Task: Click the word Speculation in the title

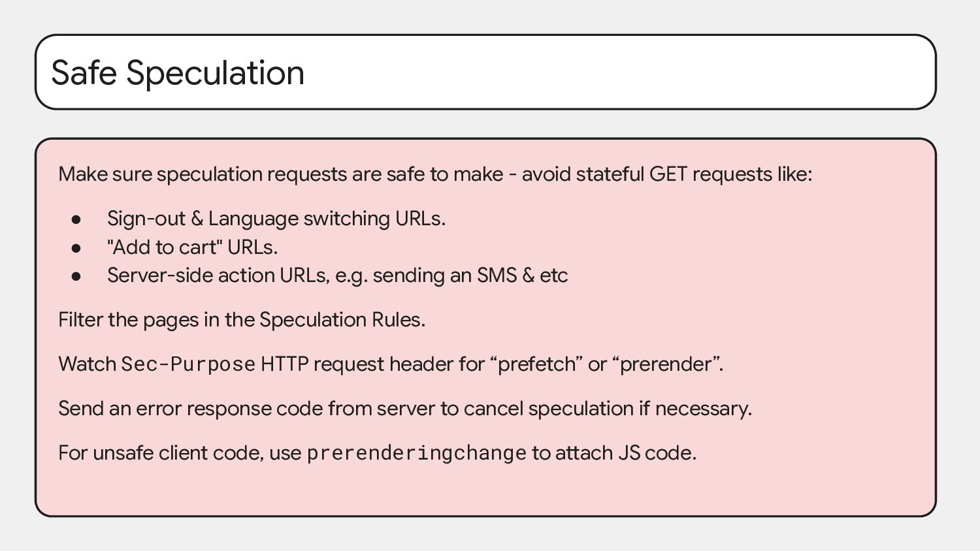Action: tap(216, 72)
